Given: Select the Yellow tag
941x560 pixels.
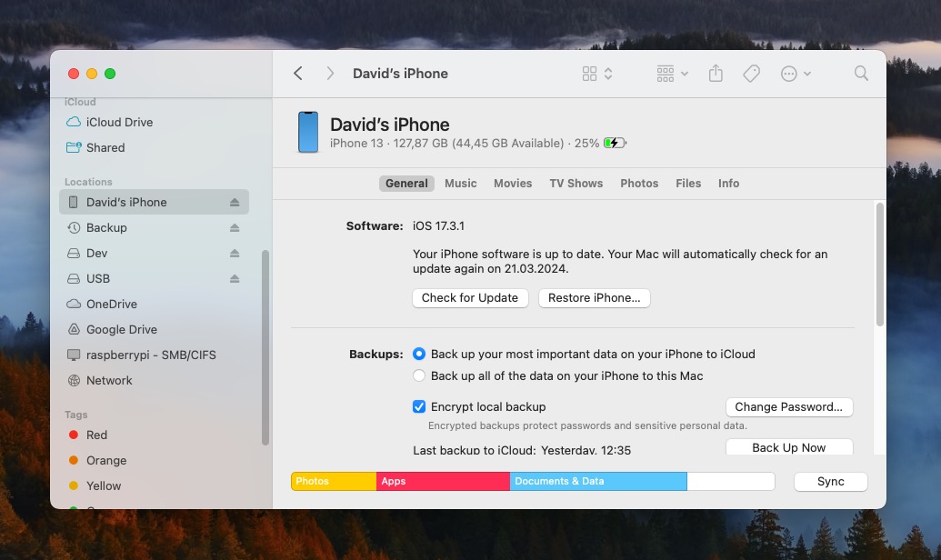Looking at the screenshot, I should point(154,485).
